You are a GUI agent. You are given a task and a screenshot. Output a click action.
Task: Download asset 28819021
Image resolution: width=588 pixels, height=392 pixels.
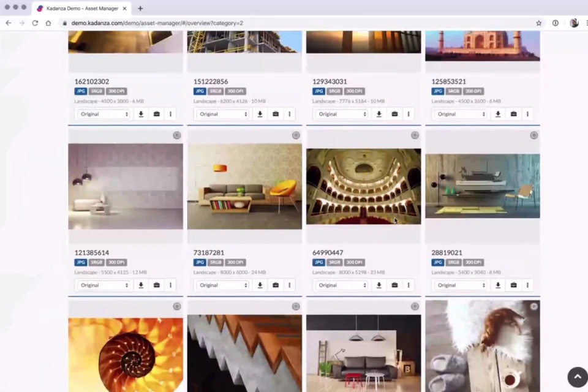point(498,285)
